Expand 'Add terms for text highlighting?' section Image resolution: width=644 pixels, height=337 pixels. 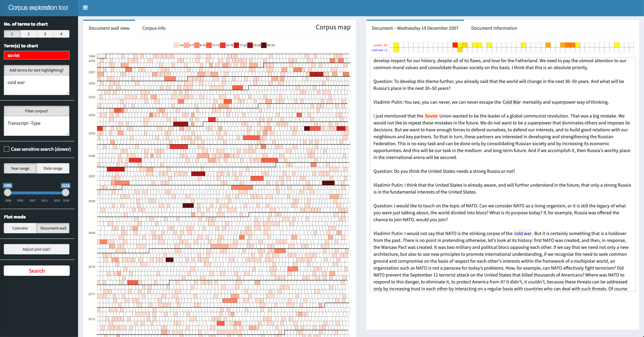(37, 70)
